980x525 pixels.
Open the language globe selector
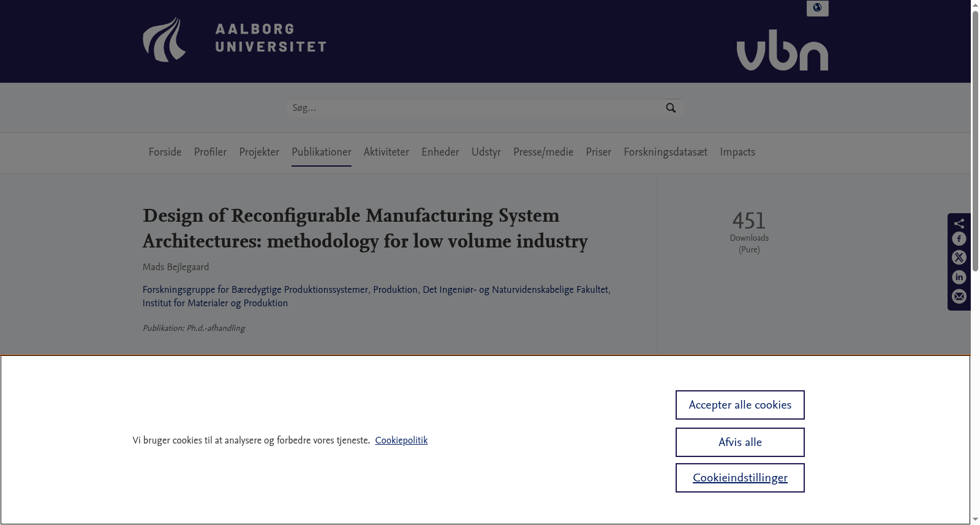click(x=817, y=8)
